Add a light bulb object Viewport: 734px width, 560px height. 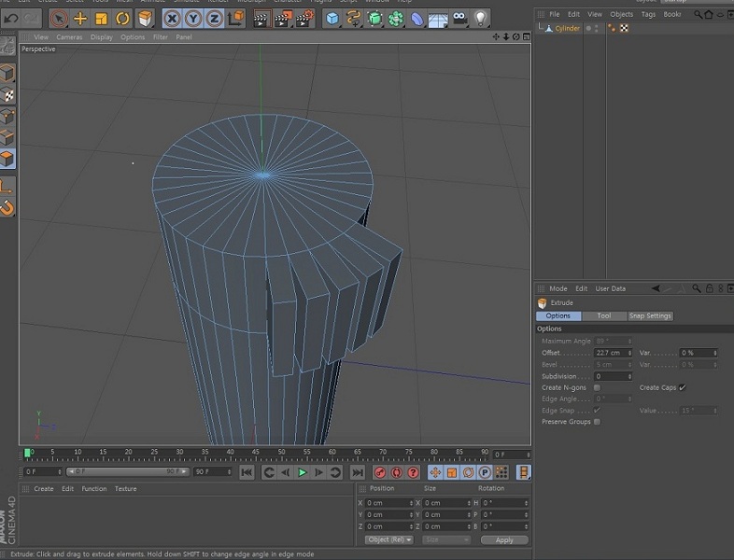(480, 19)
